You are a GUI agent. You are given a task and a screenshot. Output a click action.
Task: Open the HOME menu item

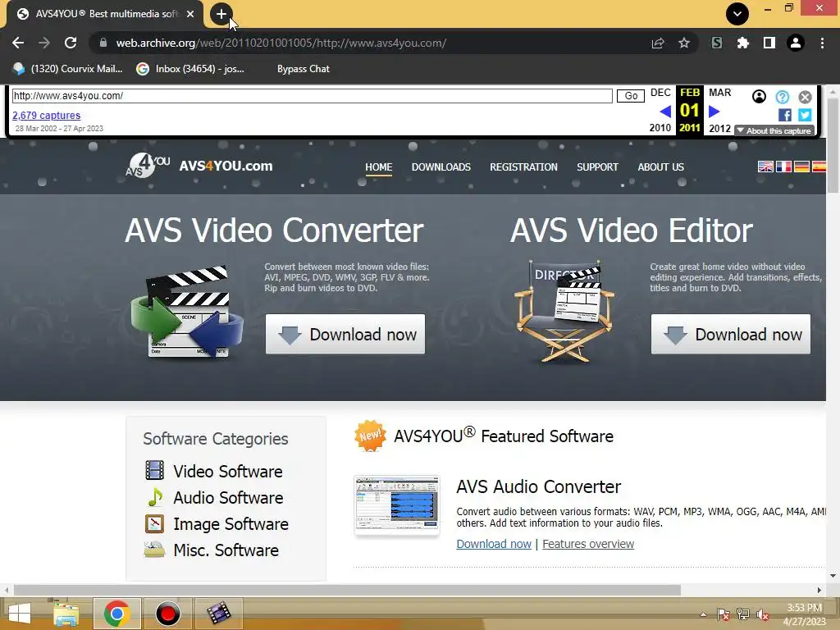point(379,167)
